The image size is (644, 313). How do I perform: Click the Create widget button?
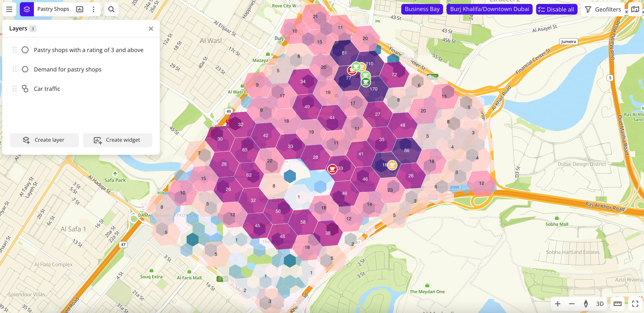[118, 140]
